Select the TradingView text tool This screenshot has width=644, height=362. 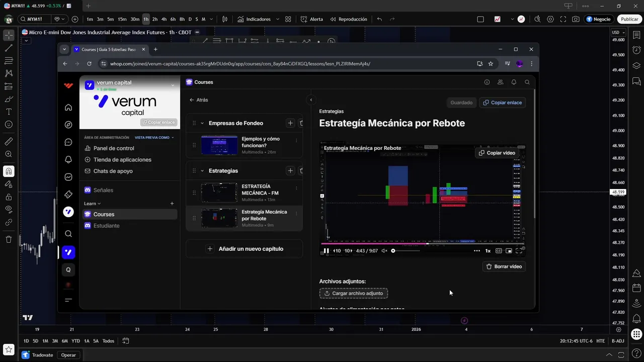tap(9, 112)
